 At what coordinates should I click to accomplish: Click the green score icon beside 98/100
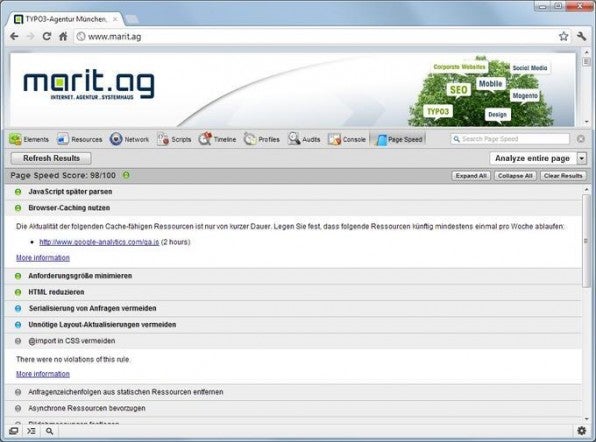[126, 175]
